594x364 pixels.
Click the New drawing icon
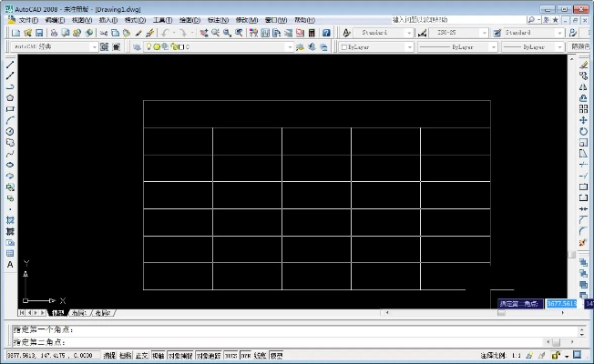click(15, 33)
